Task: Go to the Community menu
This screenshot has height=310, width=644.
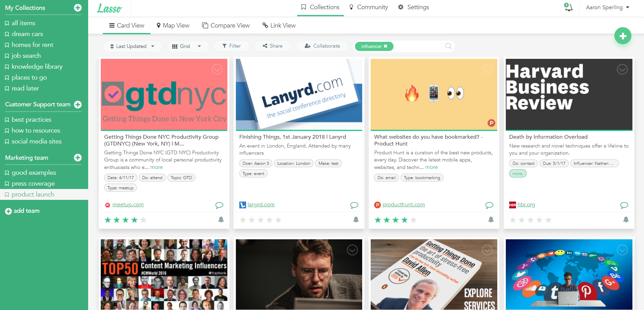Action: pyautogui.click(x=369, y=7)
